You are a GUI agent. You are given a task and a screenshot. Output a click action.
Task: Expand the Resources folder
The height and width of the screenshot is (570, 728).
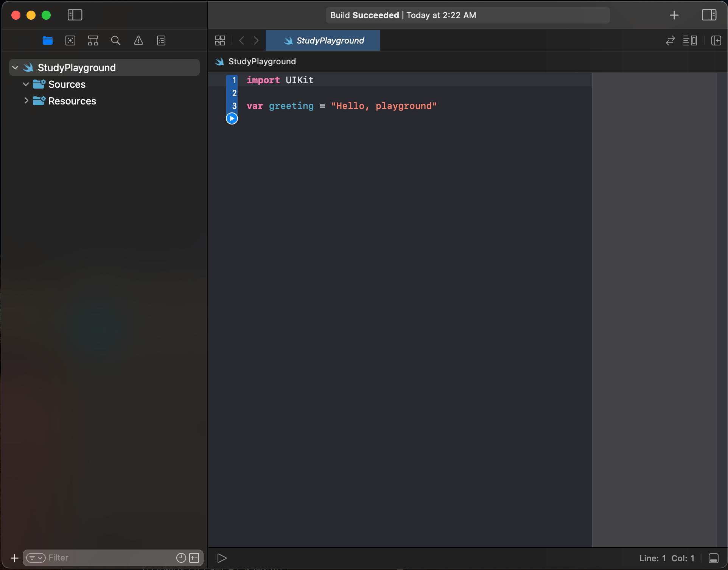[x=26, y=101]
